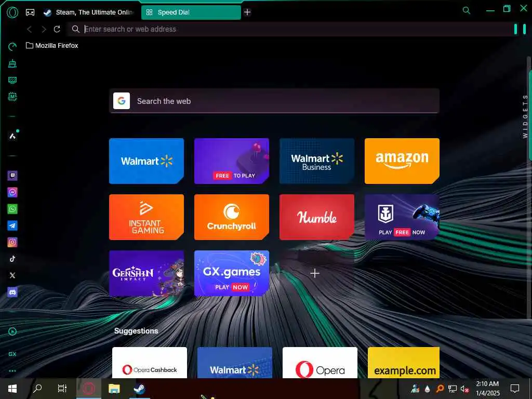Open the Opera Cashback suggestion
The image size is (532, 399).
(150, 363)
